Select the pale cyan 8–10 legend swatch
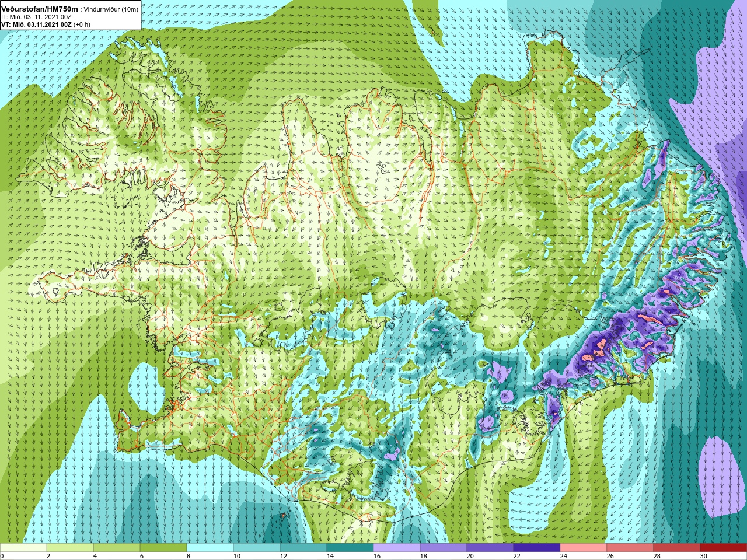 click(x=210, y=548)
